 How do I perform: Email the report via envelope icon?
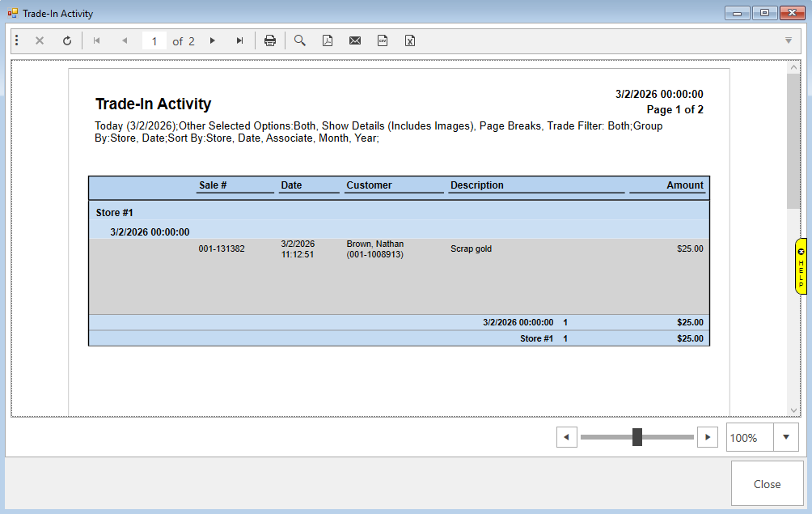(355, 40)
